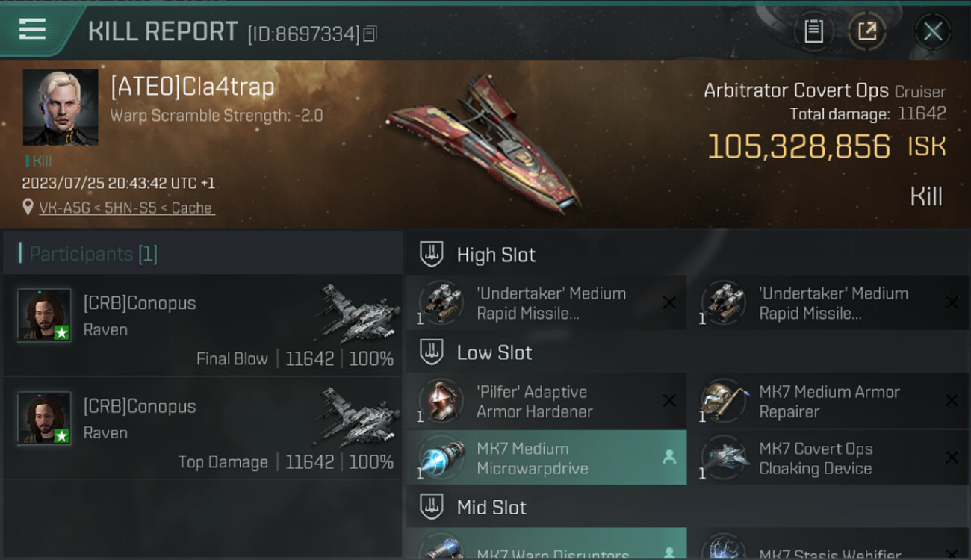
Task: Open Conopus Top Damage participant entry
Action: point(202,428)
